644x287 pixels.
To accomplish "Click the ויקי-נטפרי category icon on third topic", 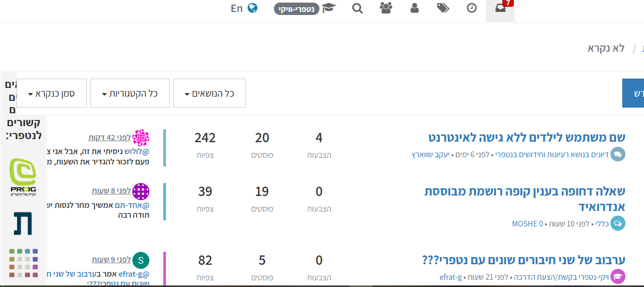I will pos(618,277).
